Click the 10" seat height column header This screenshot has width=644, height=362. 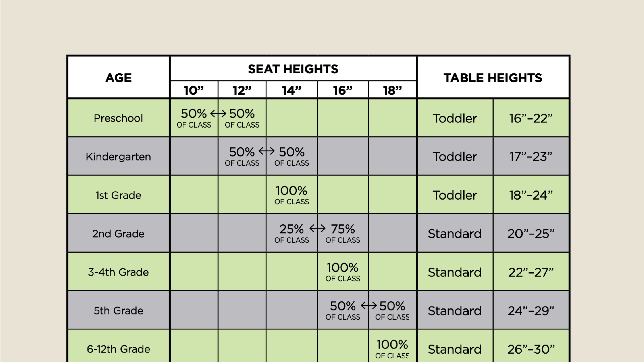194,90
